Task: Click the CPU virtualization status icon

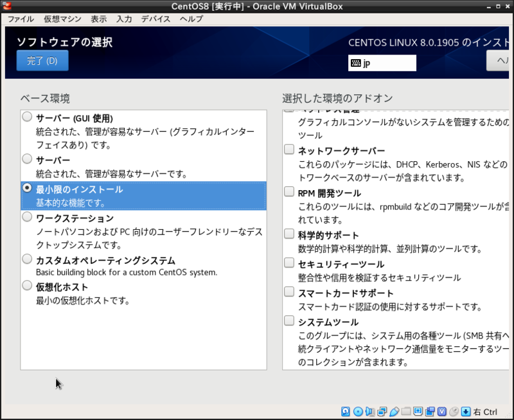Action: (x=442, y=412)
